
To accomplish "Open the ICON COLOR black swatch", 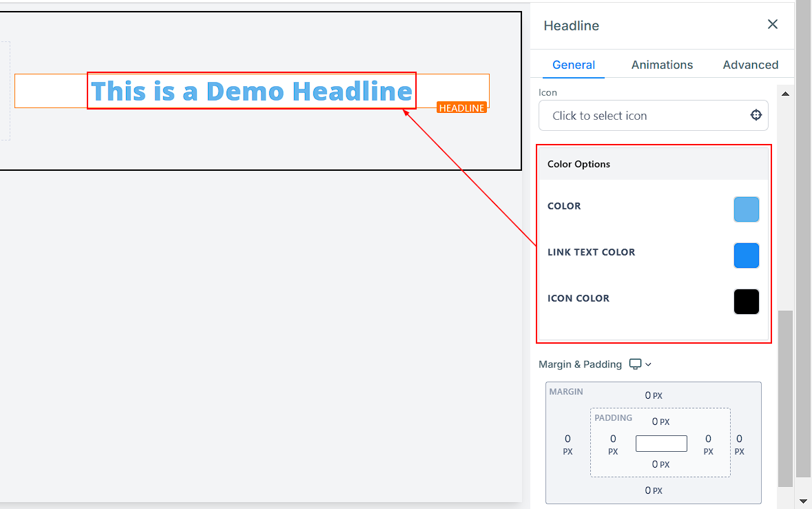I will [x=747, y=302].
